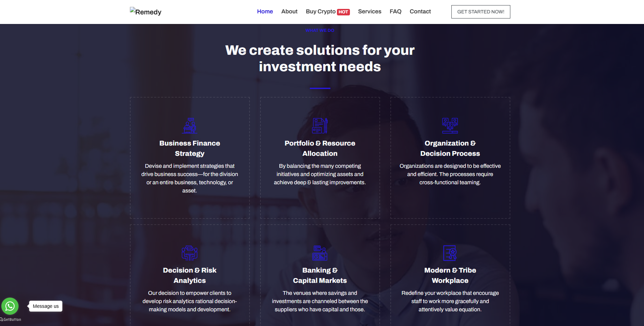Screen dimensions: 644x326
Task: Open the WhatsApp chat button
Action: [x=10, y=306]
